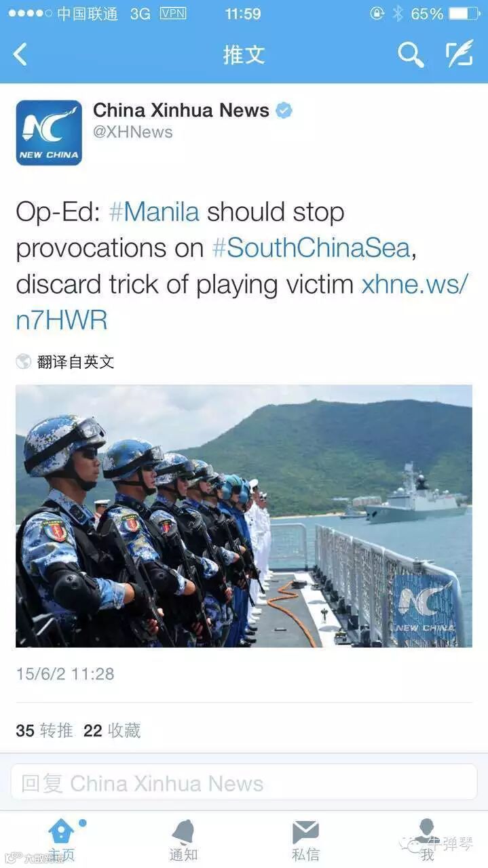The width and height of the screenshot is (488, 868).
Task: Tap the compose new tweet icon
Action: pyautogui.click(x=459, y=54)
